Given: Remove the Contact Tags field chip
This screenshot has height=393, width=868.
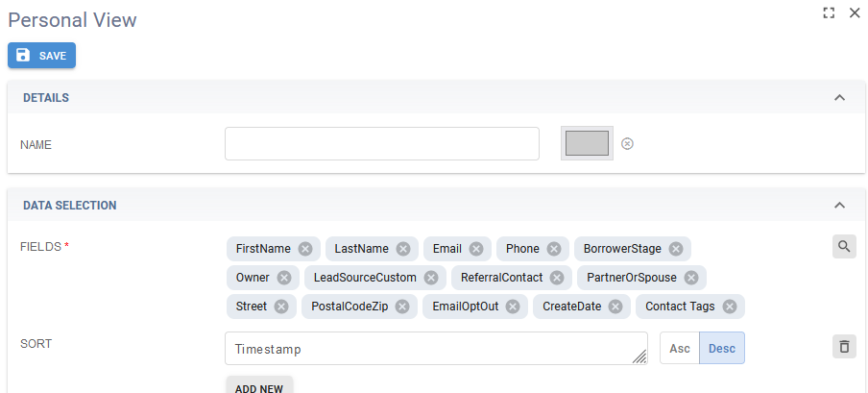Looking at the screenshot, I should pos(730,307).
